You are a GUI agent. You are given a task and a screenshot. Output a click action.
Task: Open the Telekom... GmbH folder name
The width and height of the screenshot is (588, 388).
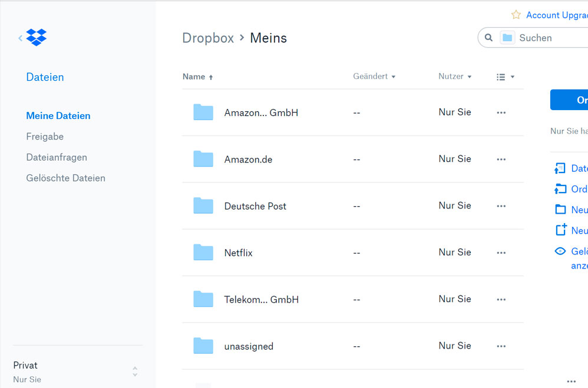(x=262, y=299)
